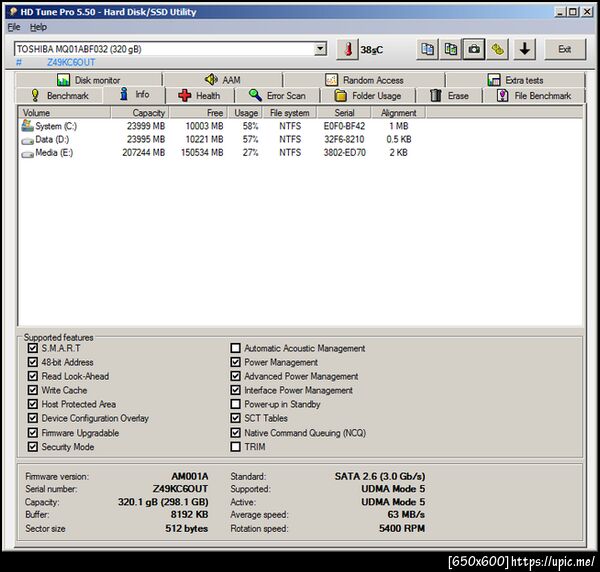This screenshot has height=572, width=600.
Task: Switch to the Error Scan tab
Action: click(x=277, y=95)
